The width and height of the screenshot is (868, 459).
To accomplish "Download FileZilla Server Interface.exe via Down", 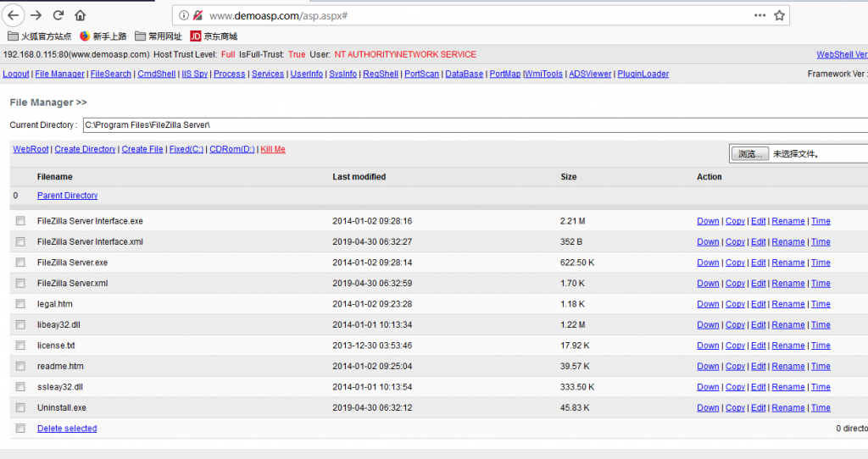I will click(708, 221).
